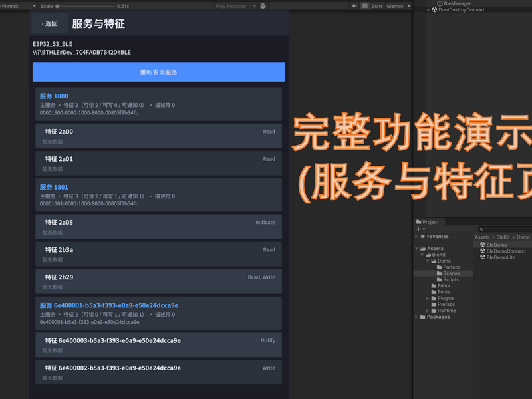
Task: Click the Scale slider handle
Action: click(57, 6)
